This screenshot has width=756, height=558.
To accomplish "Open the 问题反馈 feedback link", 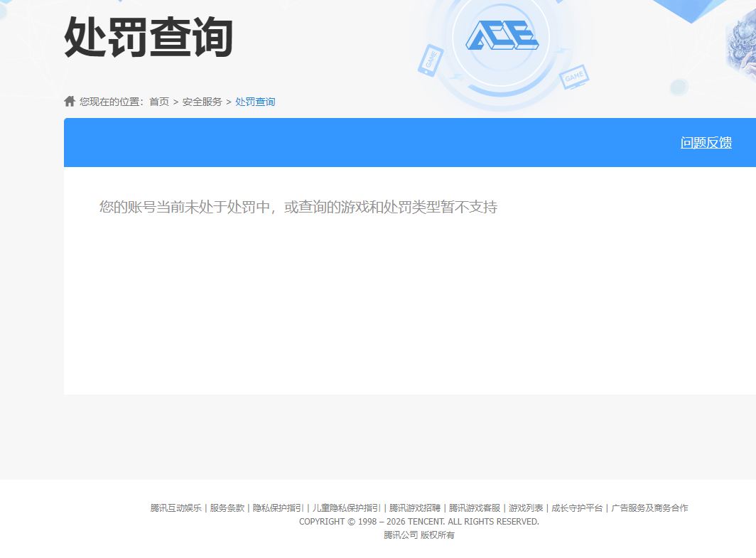I will pos(706,142).
